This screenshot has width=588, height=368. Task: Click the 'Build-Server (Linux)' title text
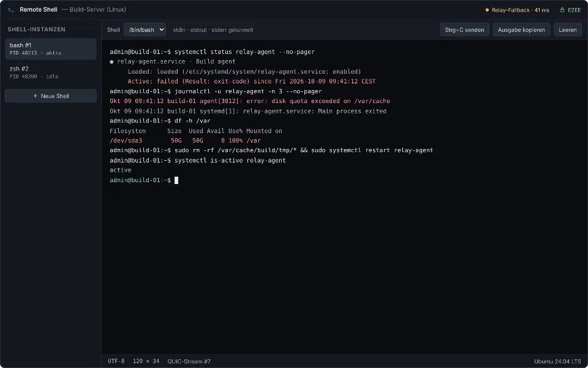click(97, 10)
